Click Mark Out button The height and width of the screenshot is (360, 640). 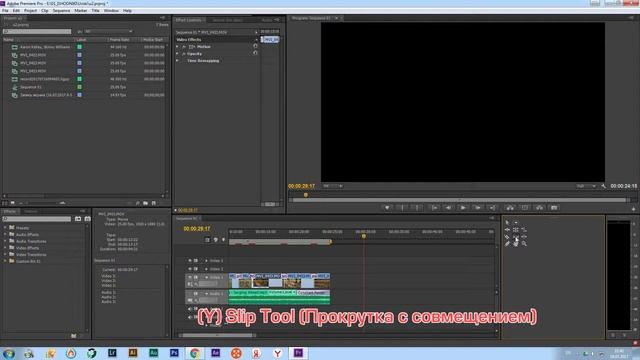(417, 208)
